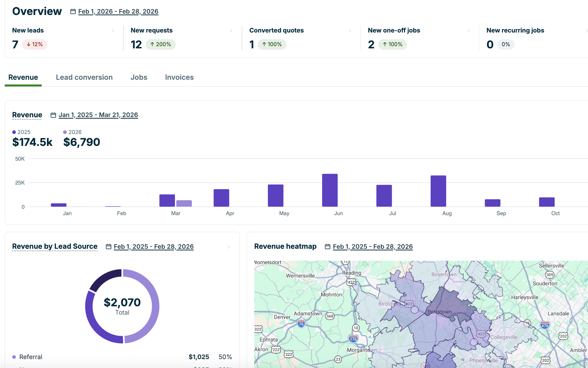Select the calendar icon for Revenue by Lead Source

(x=108, y=247)
